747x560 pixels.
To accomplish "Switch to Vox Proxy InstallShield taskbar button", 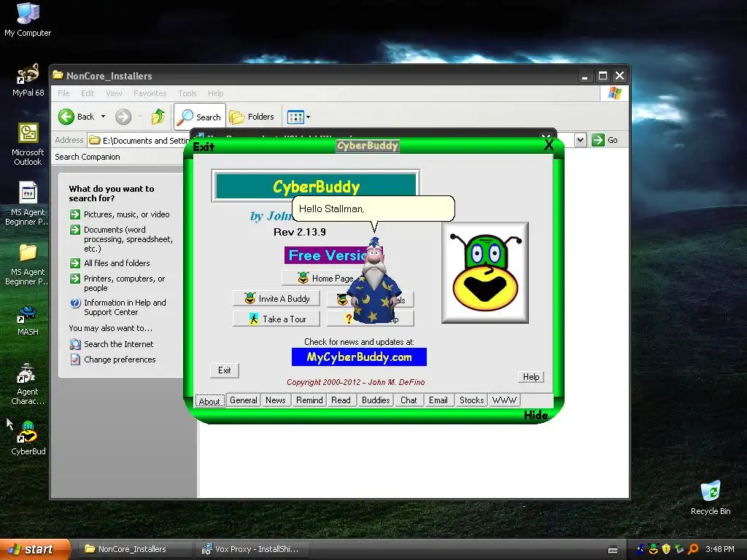I will [x=252, y=549].
